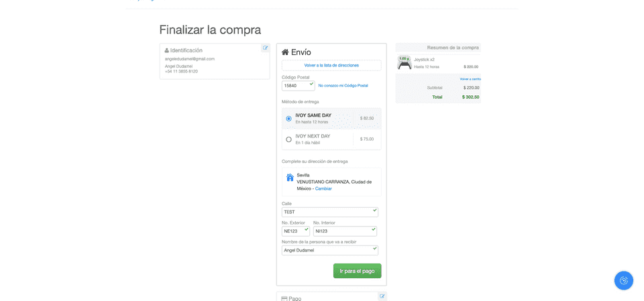Click the Finalizar la compra heading

coord(210,30)
